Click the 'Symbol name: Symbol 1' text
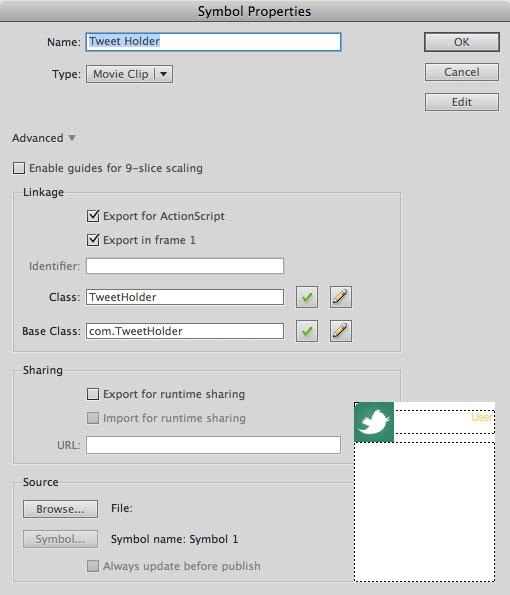This screenshot has height=595, width=510. [x=175, y=539]
